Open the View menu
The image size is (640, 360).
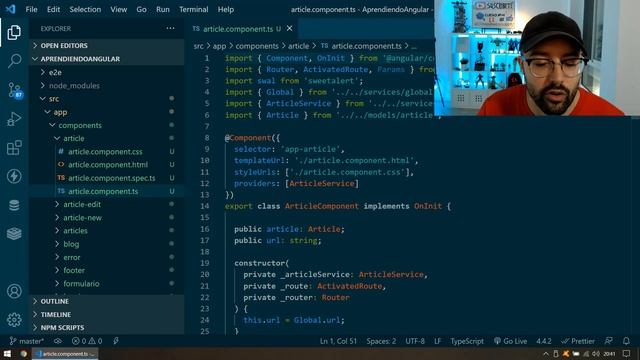(x=118, y=9)
